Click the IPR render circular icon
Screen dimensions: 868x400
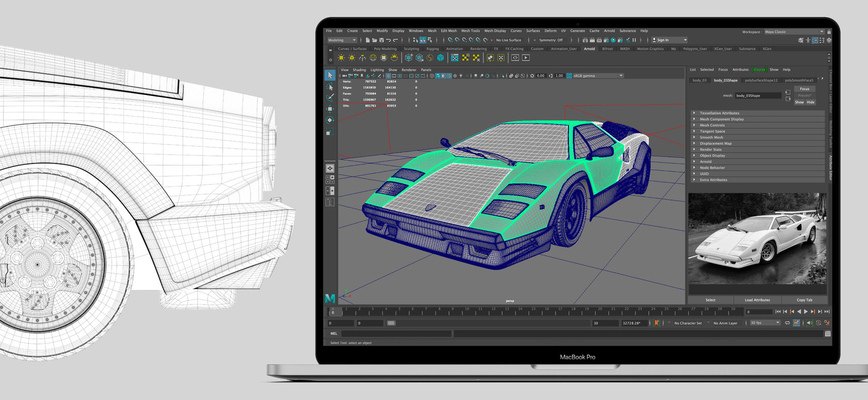click(x=613, y=40)
